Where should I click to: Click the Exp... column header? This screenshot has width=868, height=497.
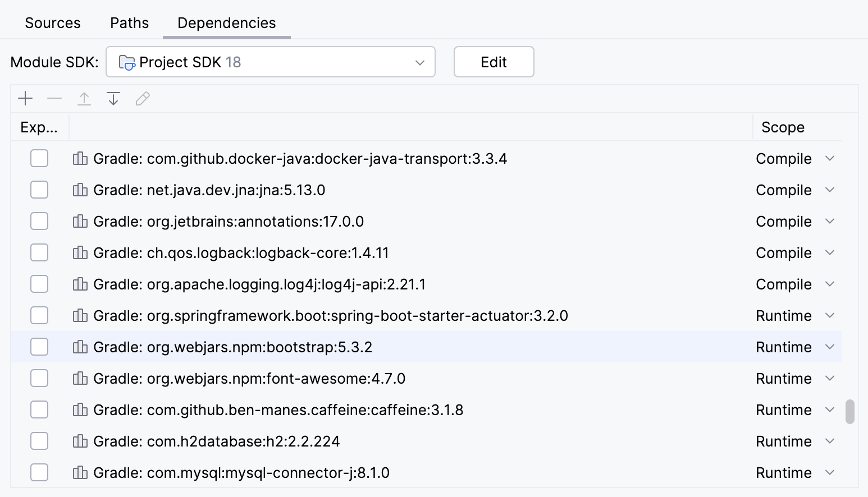[x=39, y=127]
